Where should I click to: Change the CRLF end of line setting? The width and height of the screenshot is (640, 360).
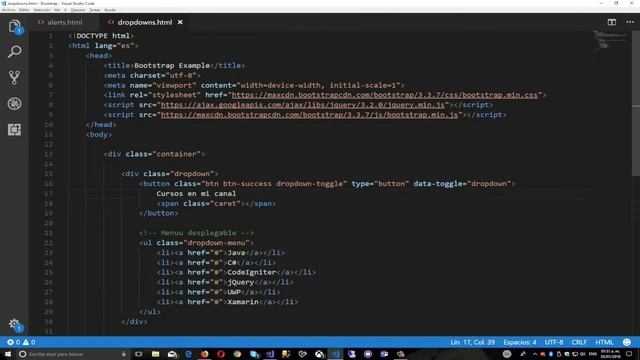coord(579,342)
